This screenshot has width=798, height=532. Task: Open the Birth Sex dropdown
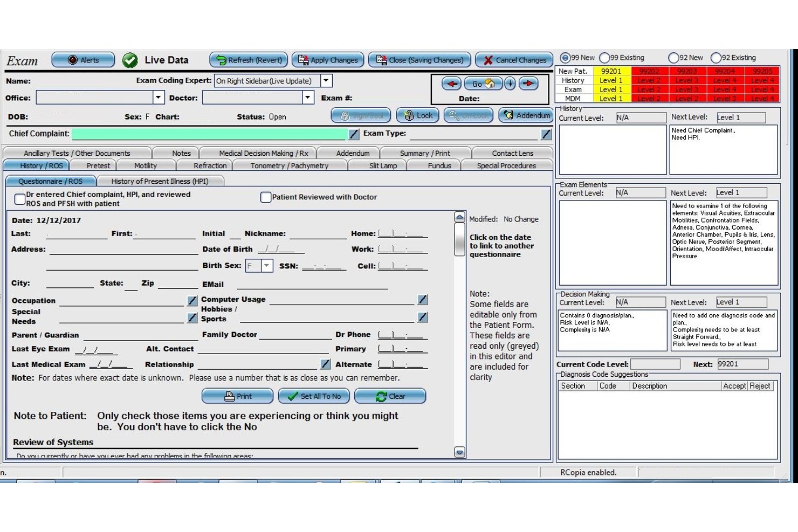pos(267,266)
